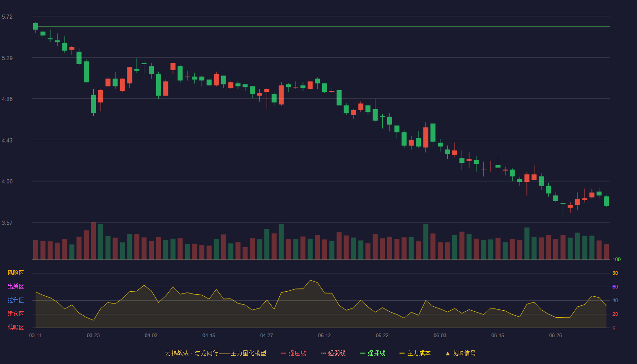The image size is (637, 364).
Task: Click the red dash icon beside 强压线
Action: (283, 353)
